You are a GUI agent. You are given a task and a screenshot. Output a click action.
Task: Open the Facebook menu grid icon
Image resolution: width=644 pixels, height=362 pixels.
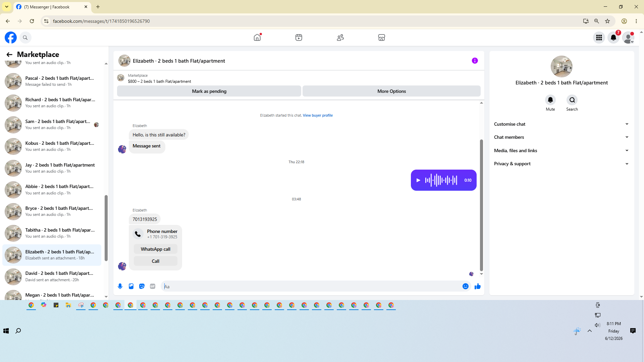point(599,38)
